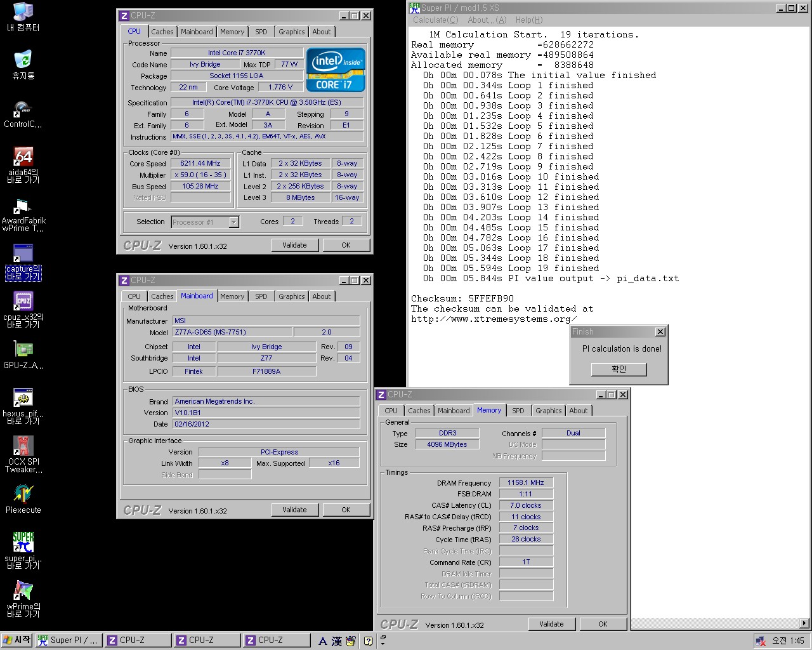
Task: Click the Windows Start button
Action: (x=17, y=640)
